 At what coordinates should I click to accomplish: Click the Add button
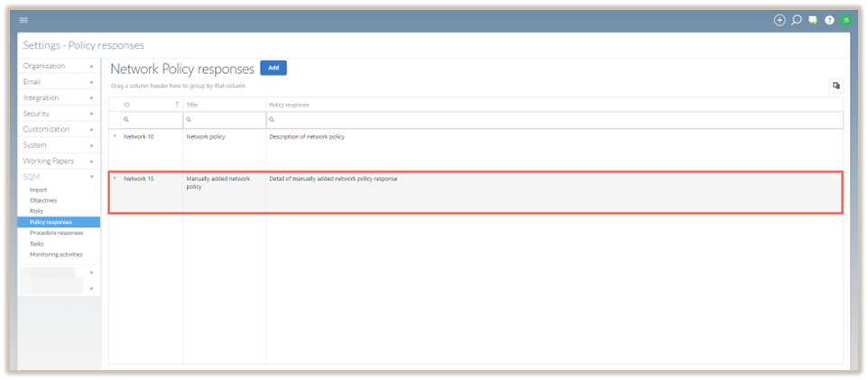pyautogui.click(x=273, y=68)
